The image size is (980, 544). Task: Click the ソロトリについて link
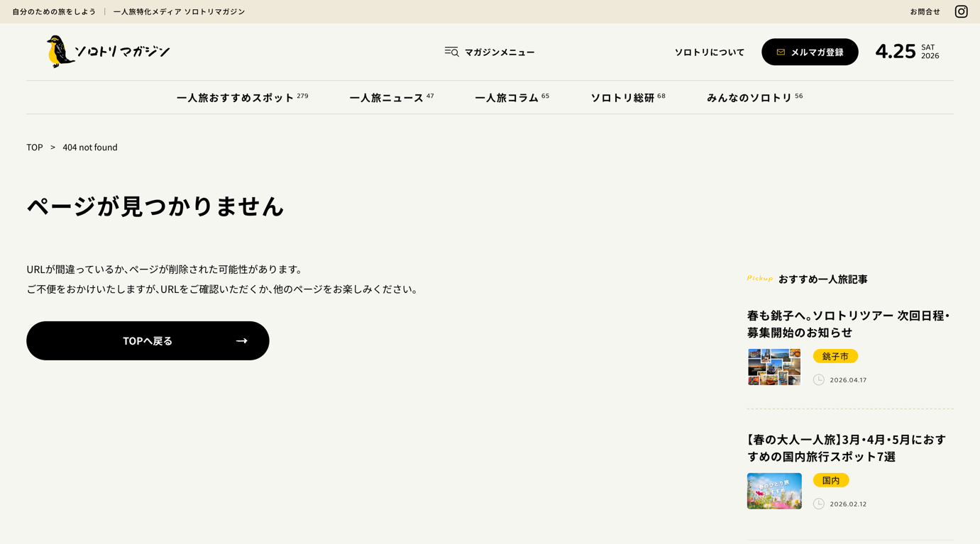709,52
